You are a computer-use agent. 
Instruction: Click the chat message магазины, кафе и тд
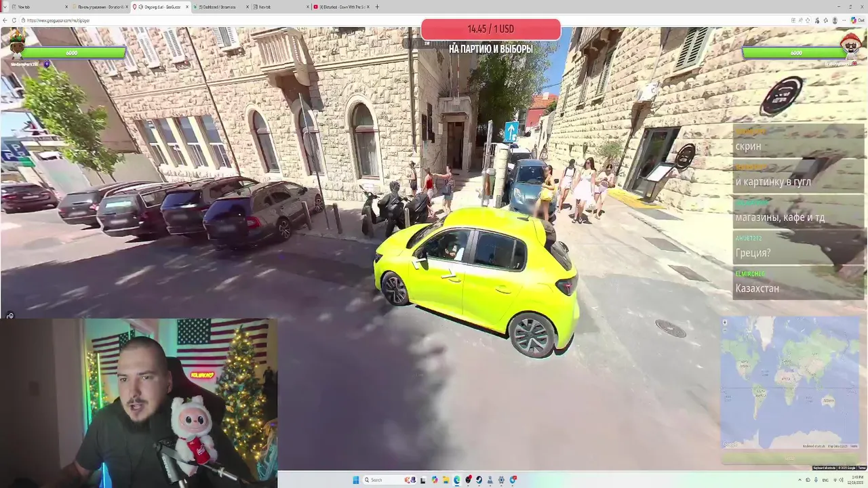point(780,218)
